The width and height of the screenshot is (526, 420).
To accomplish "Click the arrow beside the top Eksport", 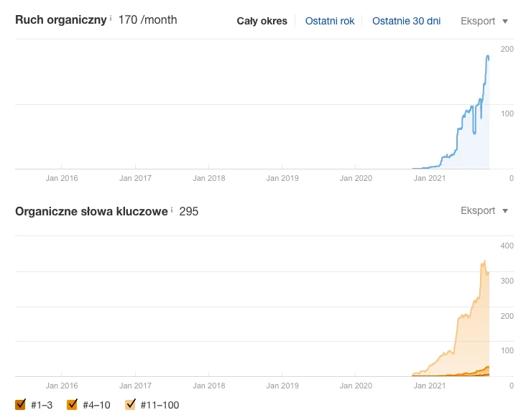I will point(505,22).
